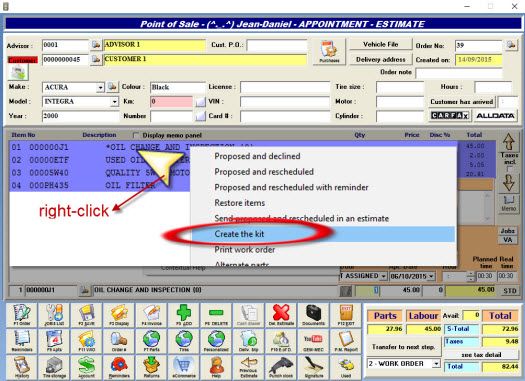The width and height of the screenshot is (525, 381).
Task: Toggle the Display memo panel checkbox
Action: pyautogui.click(x=136, y=135)
